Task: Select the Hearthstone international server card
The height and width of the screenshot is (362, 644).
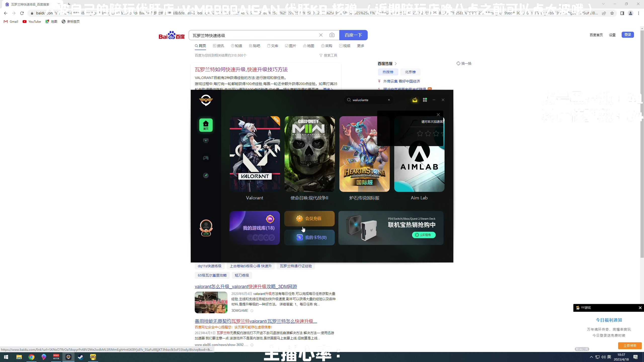Action: tap(364, 154)
